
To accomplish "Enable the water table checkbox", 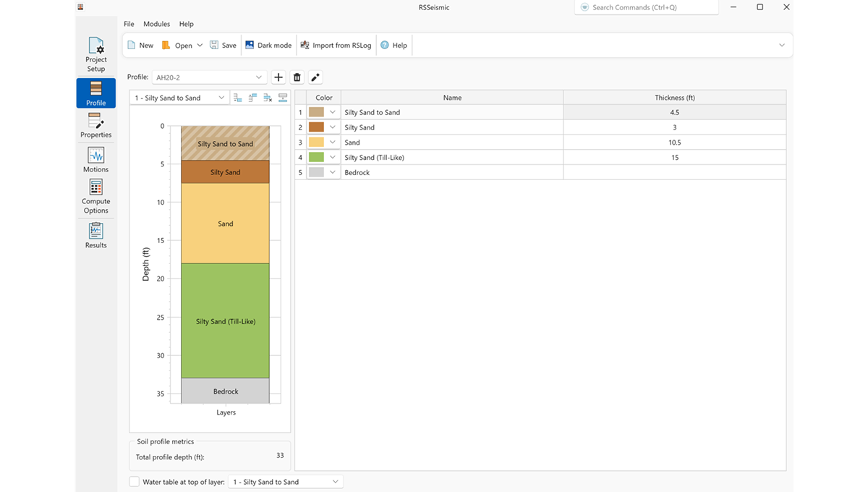I will 135,482.
